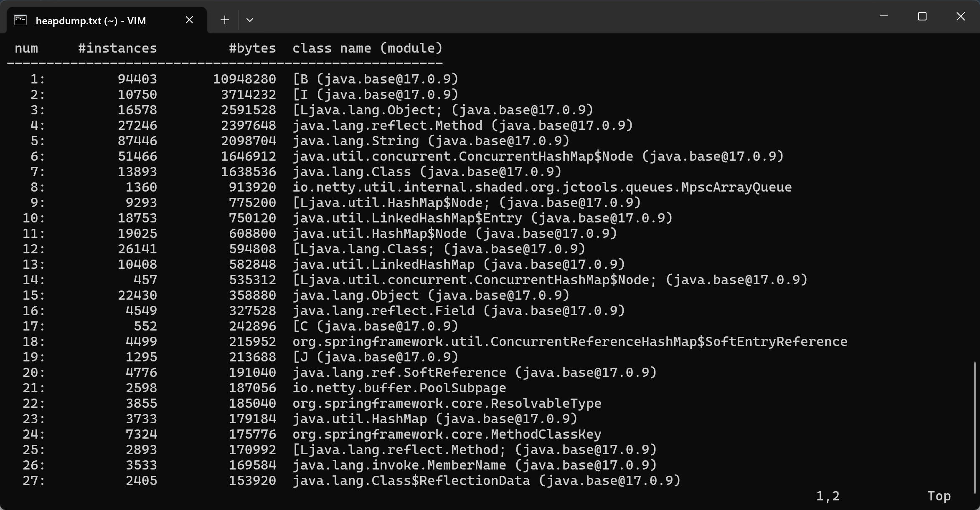
Task: Minimize the terminal window
Action: click(884, 17)
